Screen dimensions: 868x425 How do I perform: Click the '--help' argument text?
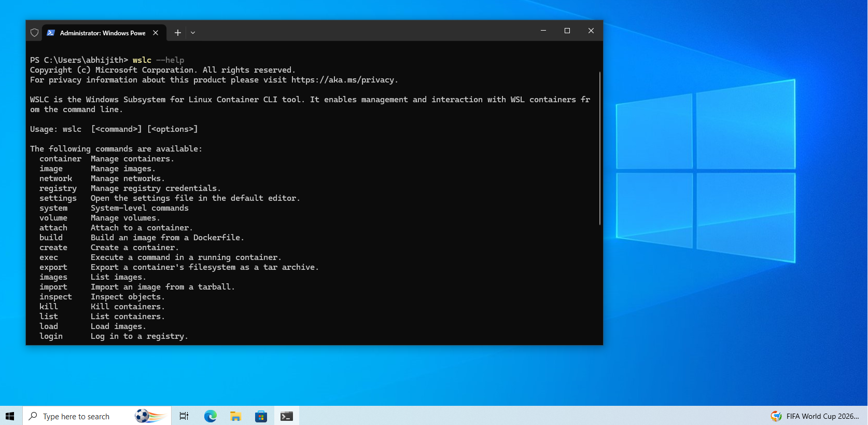click(170, 60)
